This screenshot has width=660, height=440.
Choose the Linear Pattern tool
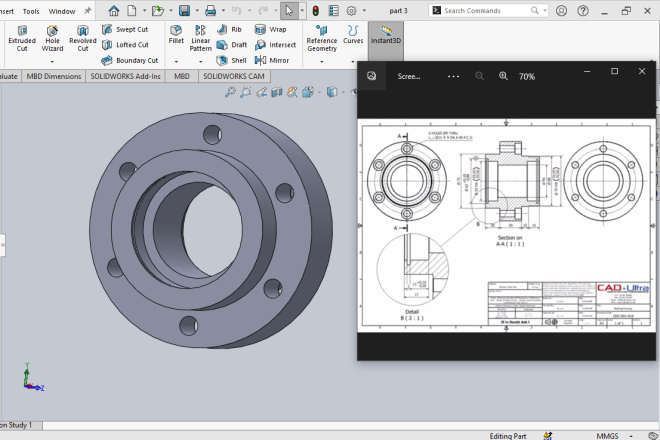[201, 38]
